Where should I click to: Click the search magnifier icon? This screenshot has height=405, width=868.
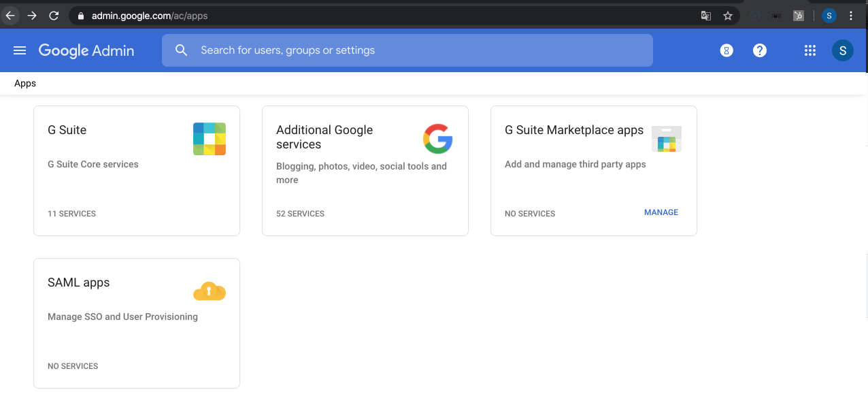[181, 50]
